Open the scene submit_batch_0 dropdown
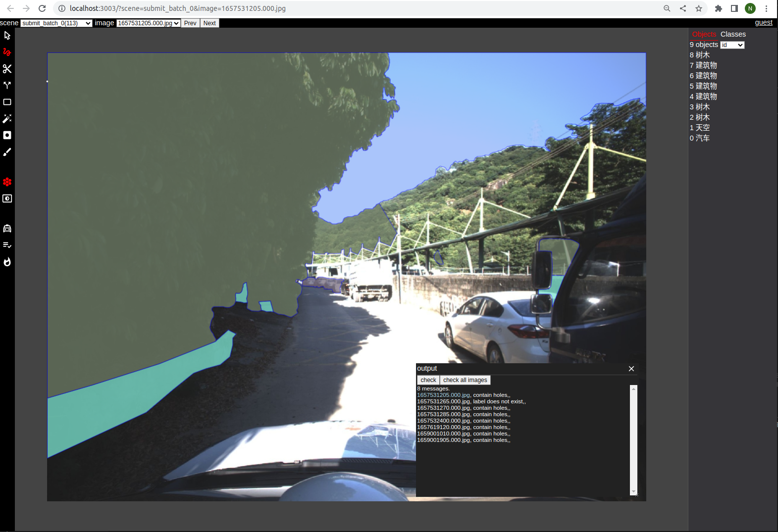The height and width of the screenshot is (532, 778). click(56, 23)
